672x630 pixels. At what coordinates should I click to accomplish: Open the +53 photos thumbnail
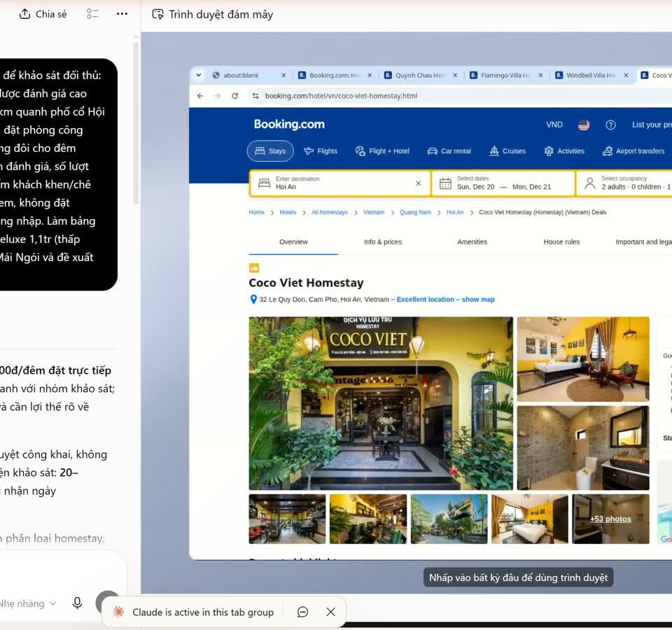click(x=610, y=519)
